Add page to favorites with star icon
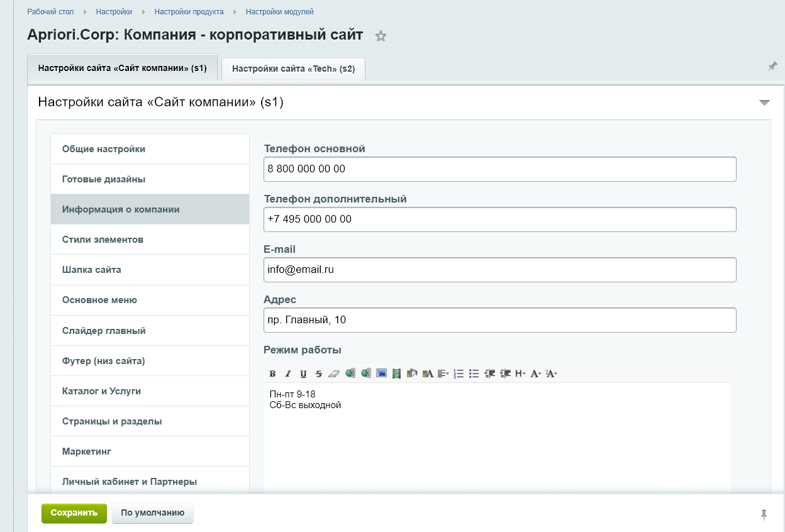This screenshot has height=532, width=785. pos(381,36)
